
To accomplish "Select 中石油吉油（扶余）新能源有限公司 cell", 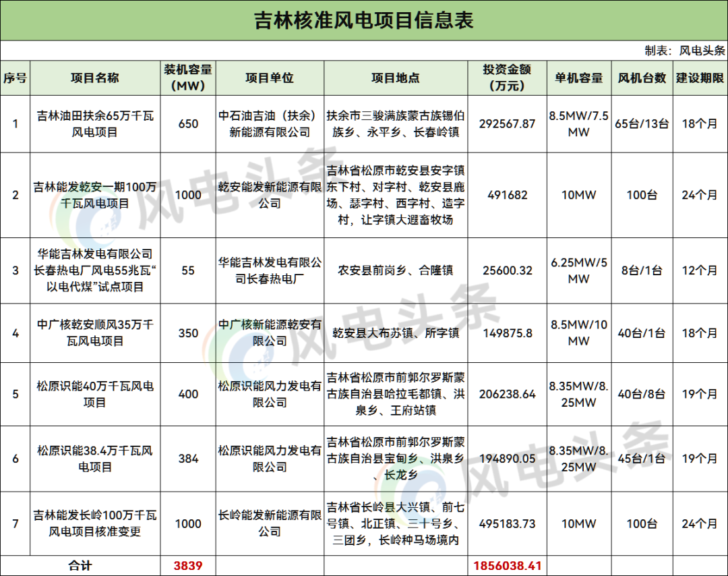I will pyautogui.click(x=270, y=124).
